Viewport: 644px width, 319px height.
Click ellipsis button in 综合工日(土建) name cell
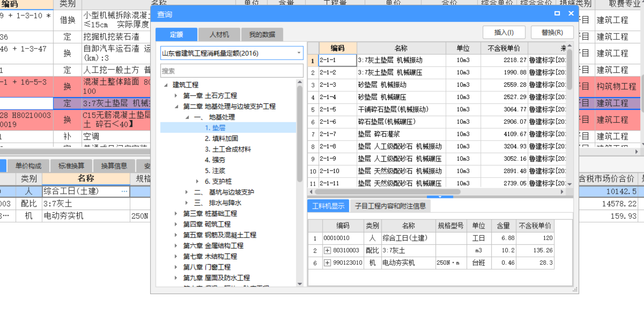point(124,191)
